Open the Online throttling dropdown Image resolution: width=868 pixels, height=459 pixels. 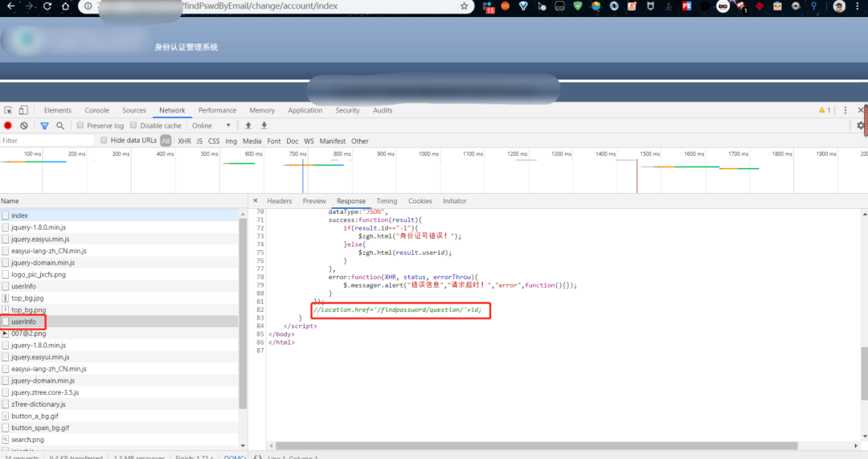point(211,125)
